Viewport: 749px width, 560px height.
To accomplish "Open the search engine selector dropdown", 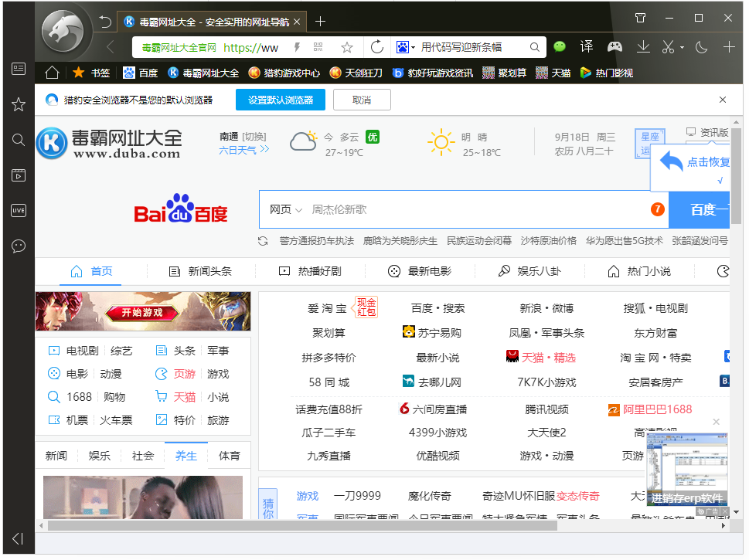I will click(406, 48).
